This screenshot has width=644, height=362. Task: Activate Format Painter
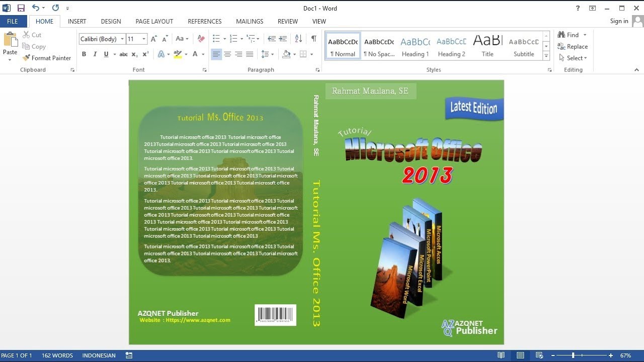tap(47, 58)
